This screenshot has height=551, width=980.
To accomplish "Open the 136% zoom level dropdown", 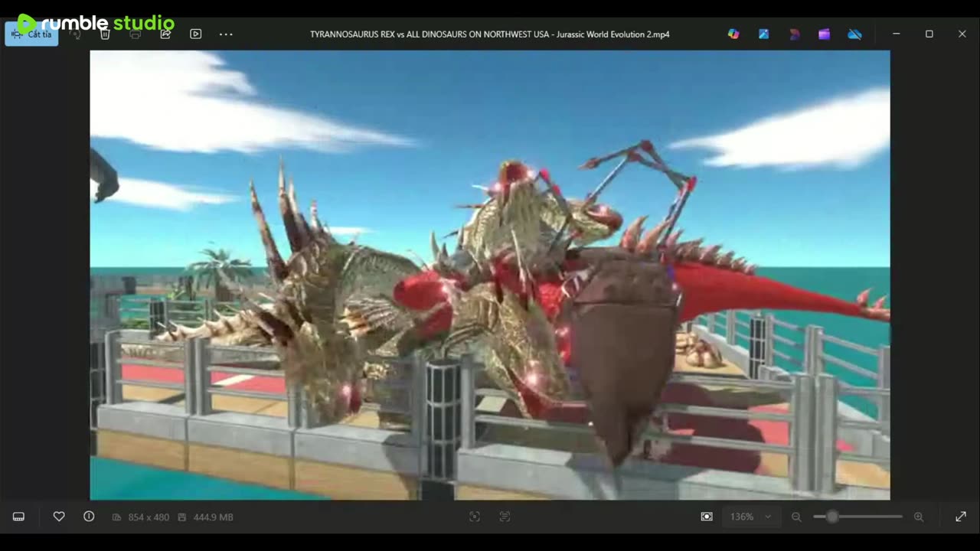I will [750, 517].
